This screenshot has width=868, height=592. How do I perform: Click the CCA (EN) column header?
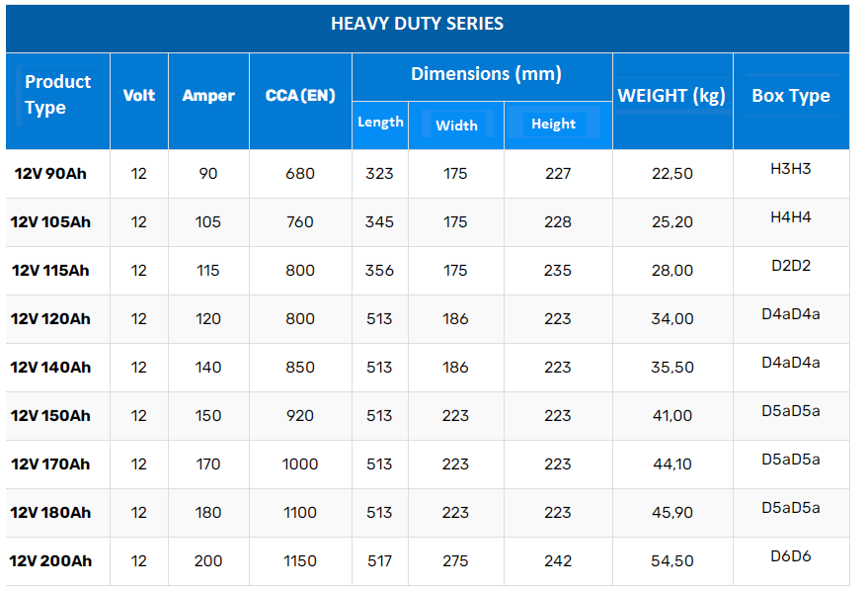tap(300, 96)
